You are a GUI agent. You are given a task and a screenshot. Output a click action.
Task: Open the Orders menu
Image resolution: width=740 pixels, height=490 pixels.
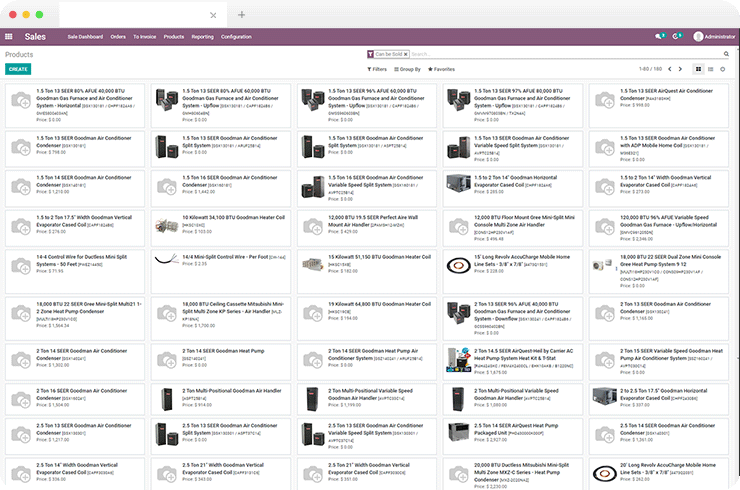(x=118, y=36)
